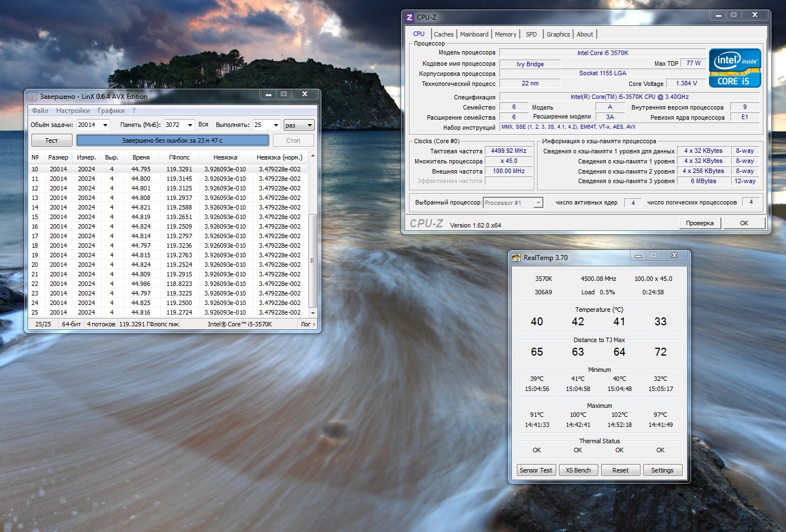Image resolution: width=786 pixels, height=532 pixels.
Task: Expand the Память (МиБ) combo box
Action: [x=189, y=125]
